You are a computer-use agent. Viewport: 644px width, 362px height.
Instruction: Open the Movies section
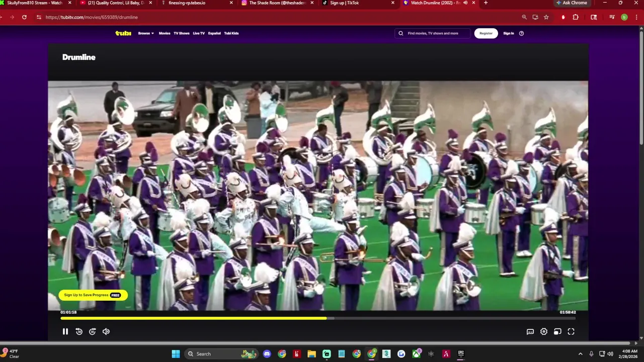(x=165, y=33)
